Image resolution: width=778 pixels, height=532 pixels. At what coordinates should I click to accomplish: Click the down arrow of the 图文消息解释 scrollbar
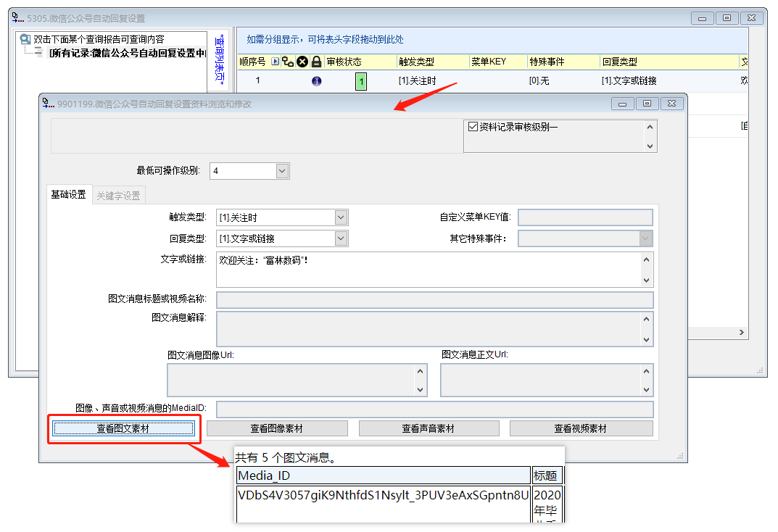pyautogui.click(x=646, y=340)
